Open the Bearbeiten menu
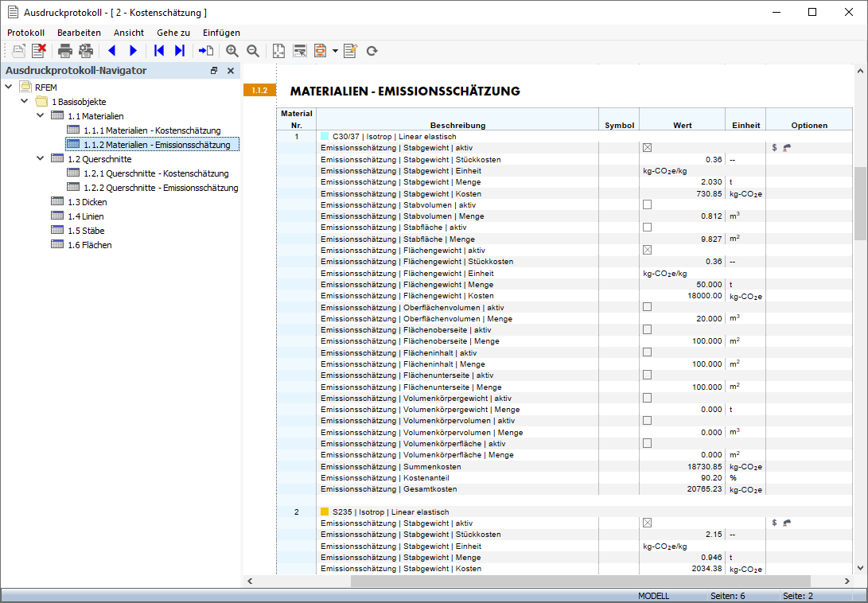868x603 pixels. coord(79,33)
